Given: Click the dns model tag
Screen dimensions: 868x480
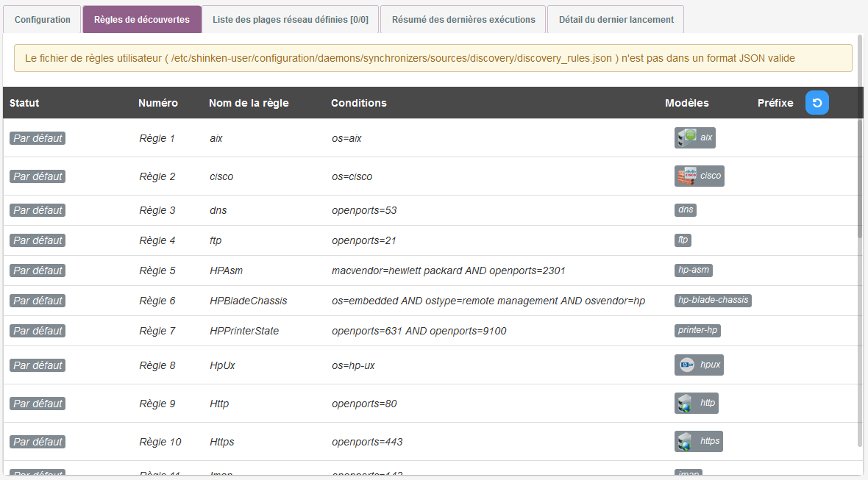Looking at the screenshot, I should pos(686,210).
